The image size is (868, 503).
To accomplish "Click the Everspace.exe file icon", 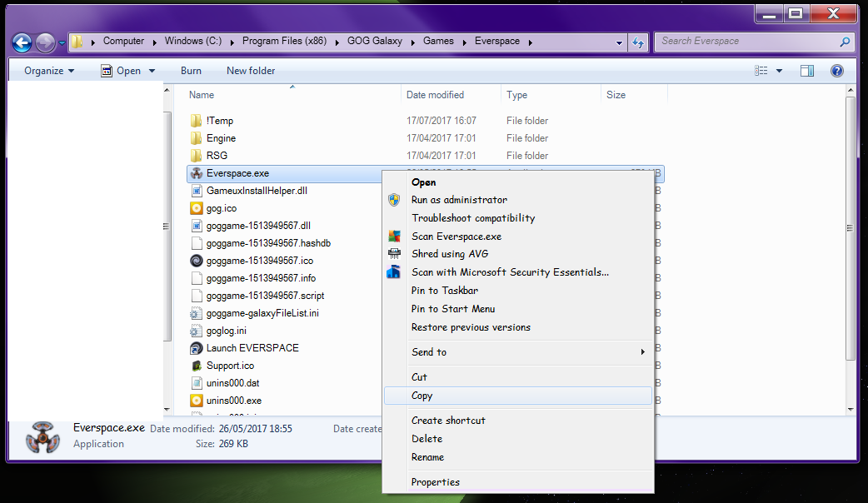I will click(x=196, y=173).
